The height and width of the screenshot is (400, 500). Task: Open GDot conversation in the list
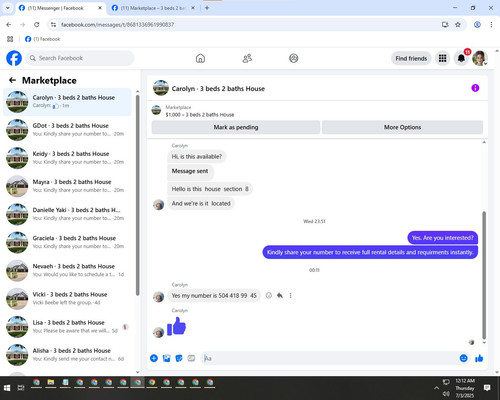coord(67,130)
